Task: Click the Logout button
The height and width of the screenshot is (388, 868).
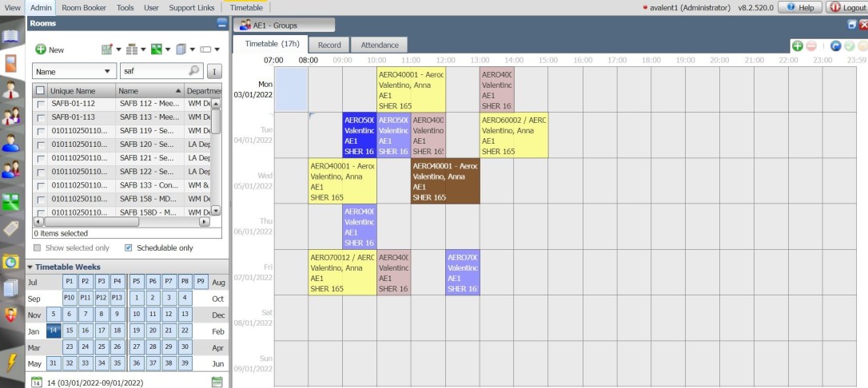Action: [847, 7]
